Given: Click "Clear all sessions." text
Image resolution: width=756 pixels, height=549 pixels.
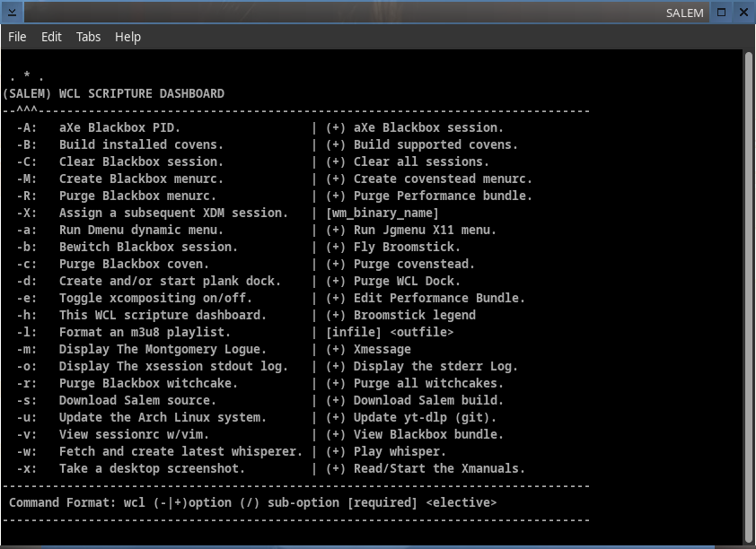Looking at the screenshot, I should [421, 161].
